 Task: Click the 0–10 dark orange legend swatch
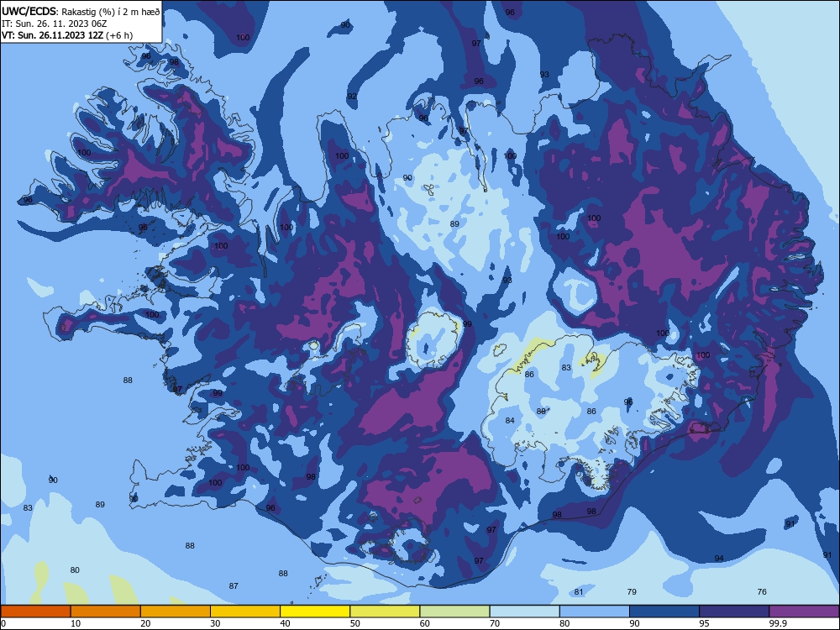coord(35,612)
